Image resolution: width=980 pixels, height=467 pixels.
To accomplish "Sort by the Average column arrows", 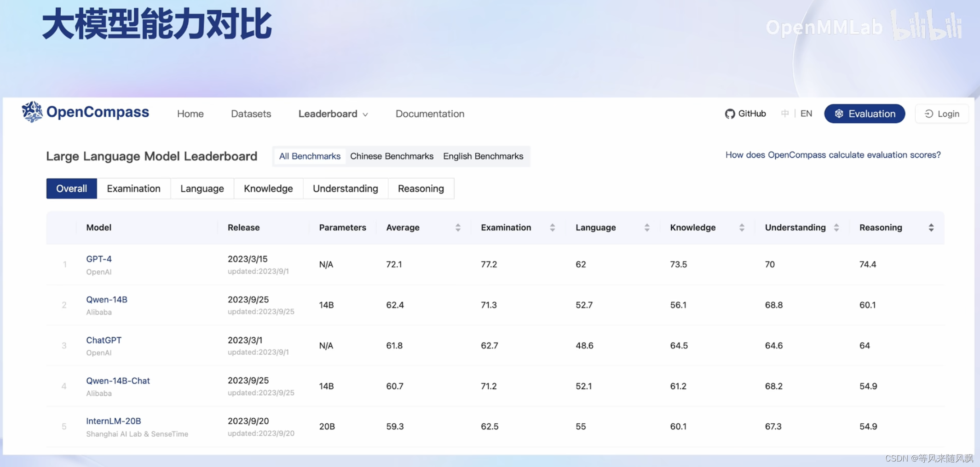I will tap(458, 228).
